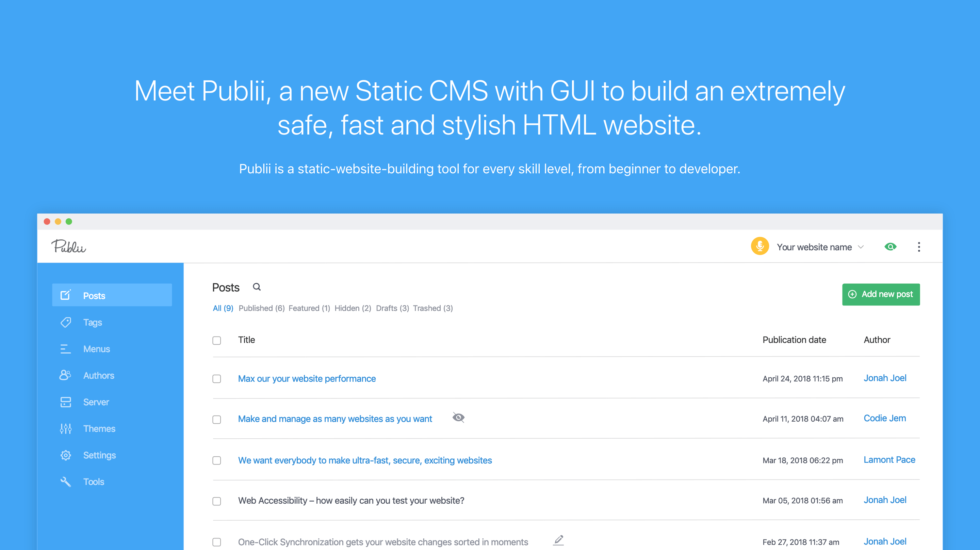
Task: Click date 'April 24, 2018 11:15 pm'
Action: [x=803, y=378]
